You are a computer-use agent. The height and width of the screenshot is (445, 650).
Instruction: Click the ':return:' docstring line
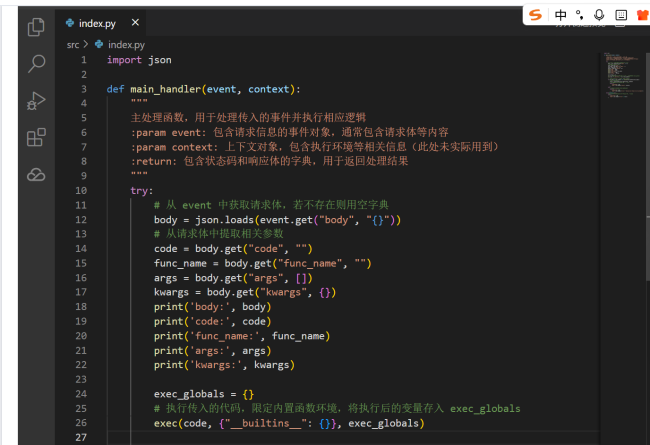(x=269, y=161)
